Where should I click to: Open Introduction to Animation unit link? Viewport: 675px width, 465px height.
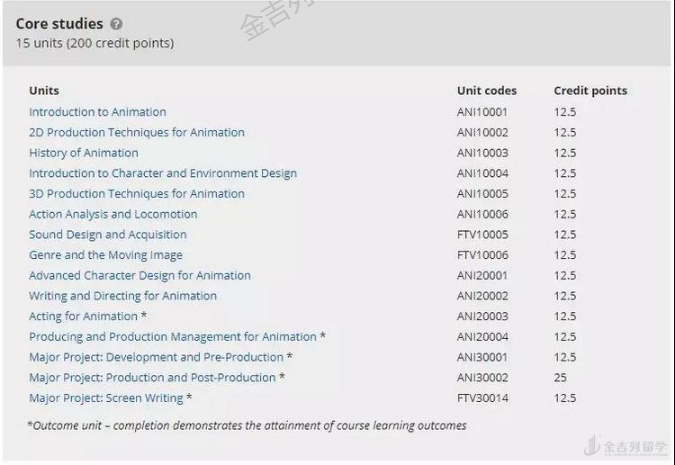click(x=97, y=112)
